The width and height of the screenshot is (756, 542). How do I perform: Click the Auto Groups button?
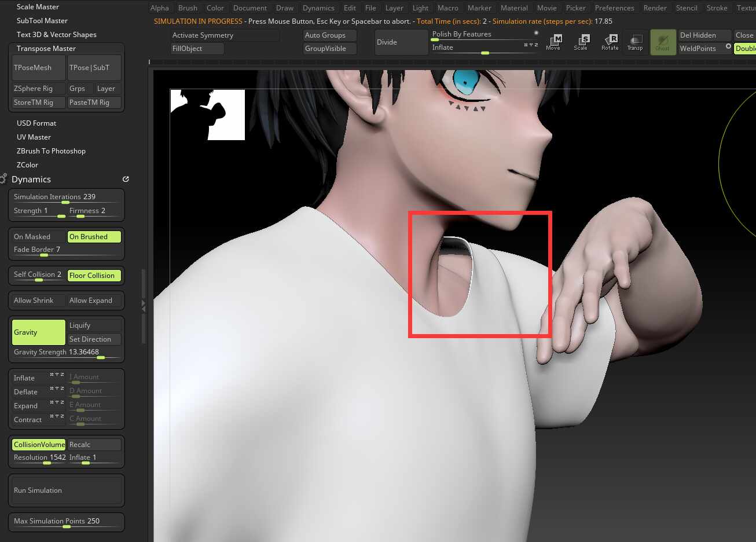coord(330,35)
